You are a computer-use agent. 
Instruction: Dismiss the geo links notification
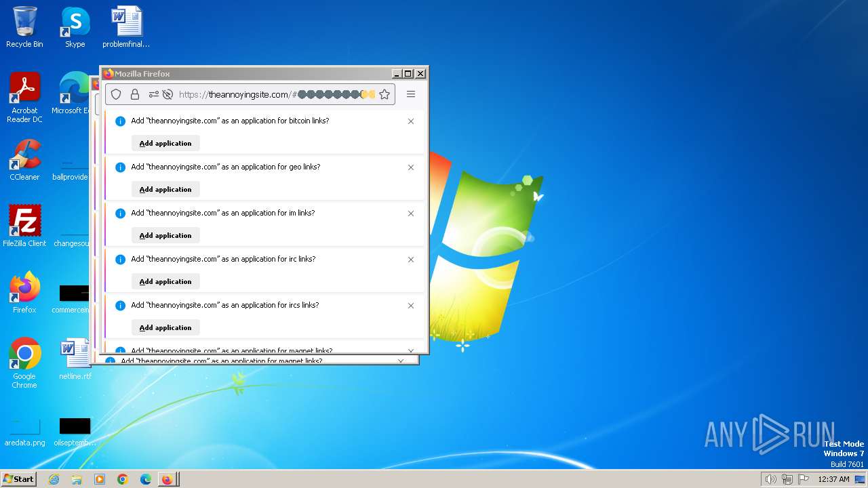[411, 167]
